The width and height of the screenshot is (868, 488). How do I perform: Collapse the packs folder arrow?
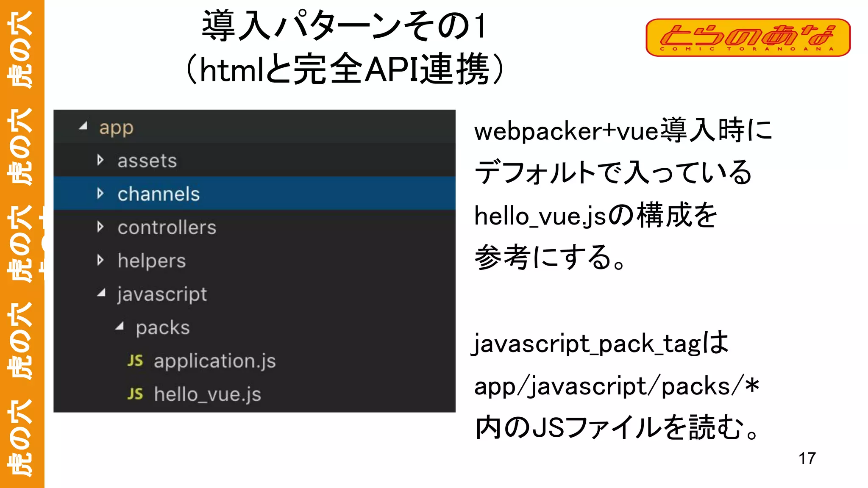[120, 326]
